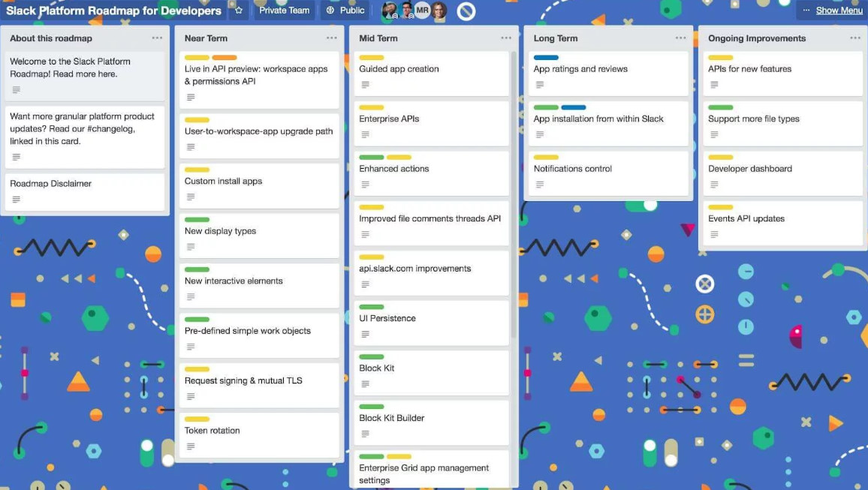Click the ellipsis icon next to Show Menu
868x490 pixels.
click(x=806, y=10)
